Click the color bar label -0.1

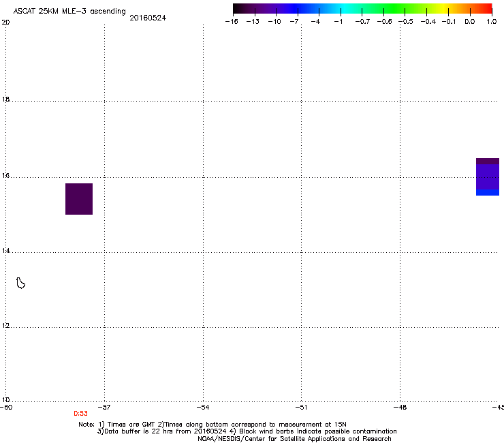point(449,22)
